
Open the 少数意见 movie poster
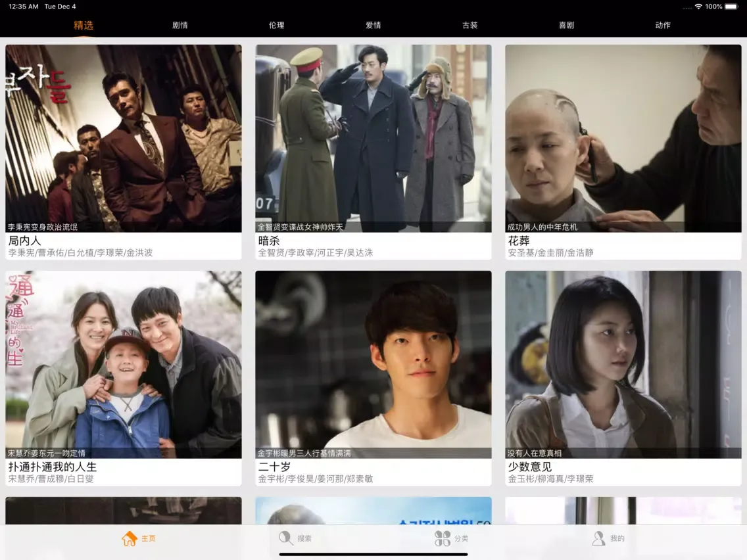point(623,364)
